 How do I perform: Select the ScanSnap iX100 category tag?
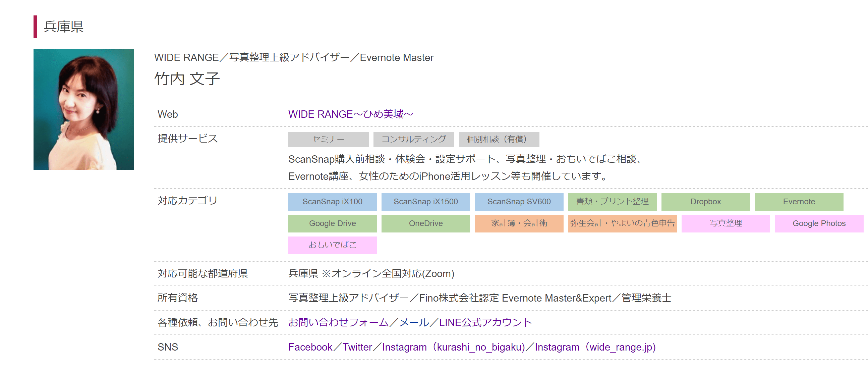[x=332, y=202]
